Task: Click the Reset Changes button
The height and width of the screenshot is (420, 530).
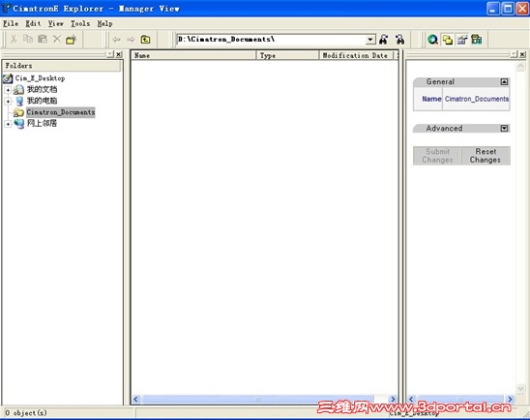Action: pyautogui.click(x=486, y=156)
